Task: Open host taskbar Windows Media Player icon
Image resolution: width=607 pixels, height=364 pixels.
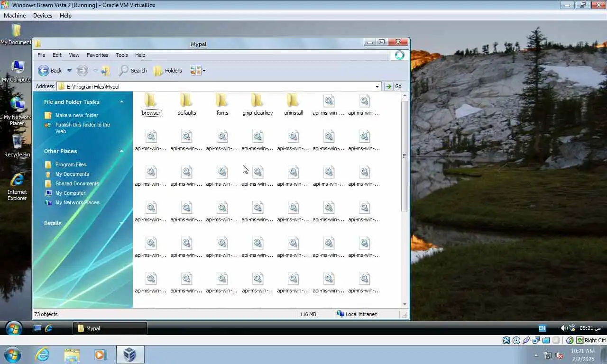Action: [x=101, y=355]
